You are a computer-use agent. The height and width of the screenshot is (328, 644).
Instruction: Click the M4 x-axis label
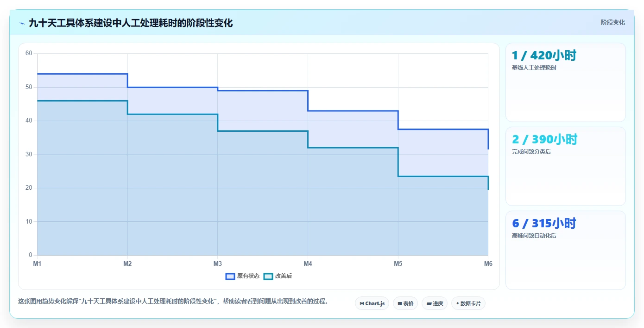click(x=308, y=264)
